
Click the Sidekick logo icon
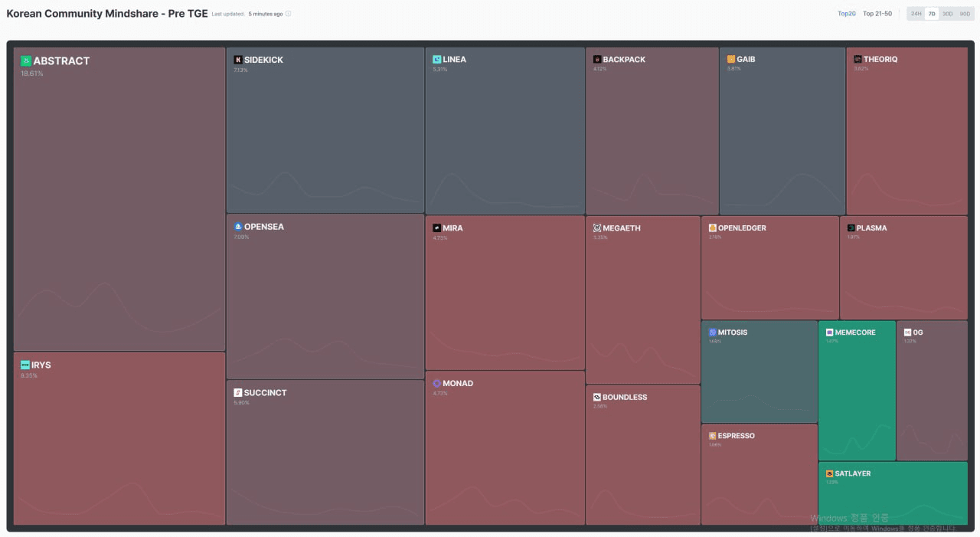tap(238, 60)
